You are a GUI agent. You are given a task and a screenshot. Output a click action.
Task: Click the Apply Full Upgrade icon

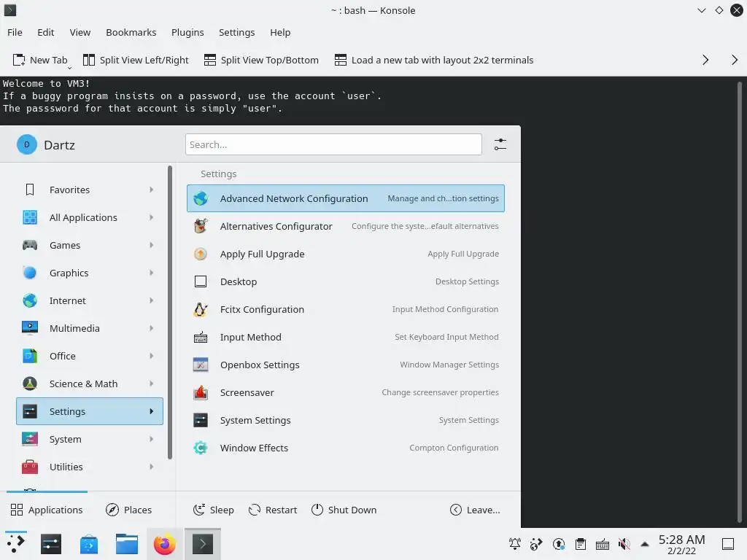click(201, 254)
